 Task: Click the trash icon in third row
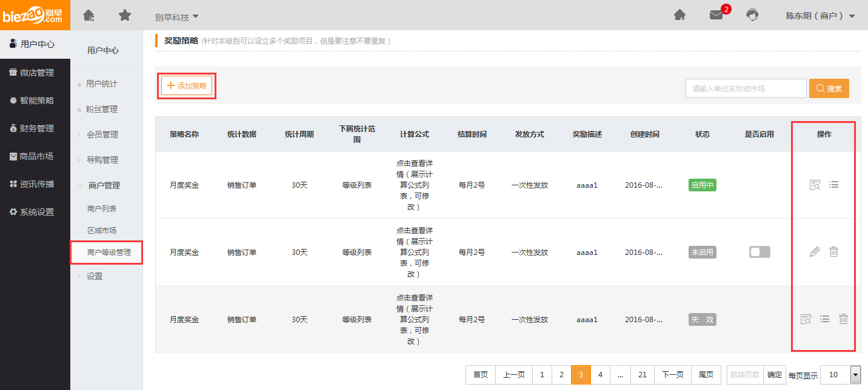(843, 319)
